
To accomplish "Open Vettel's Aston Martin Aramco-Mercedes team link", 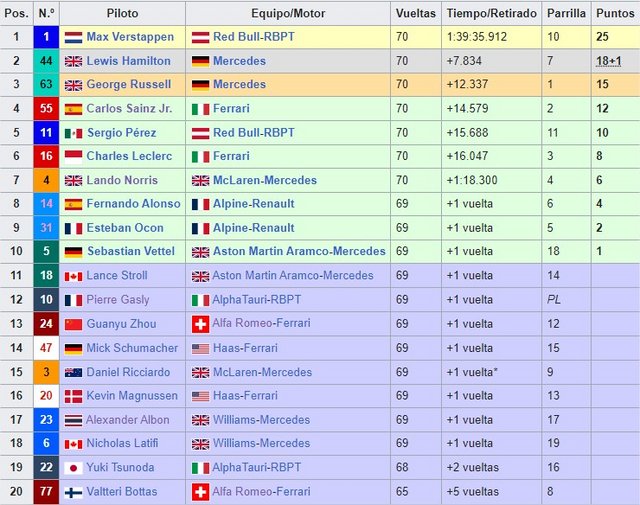I will click(299, 251).
